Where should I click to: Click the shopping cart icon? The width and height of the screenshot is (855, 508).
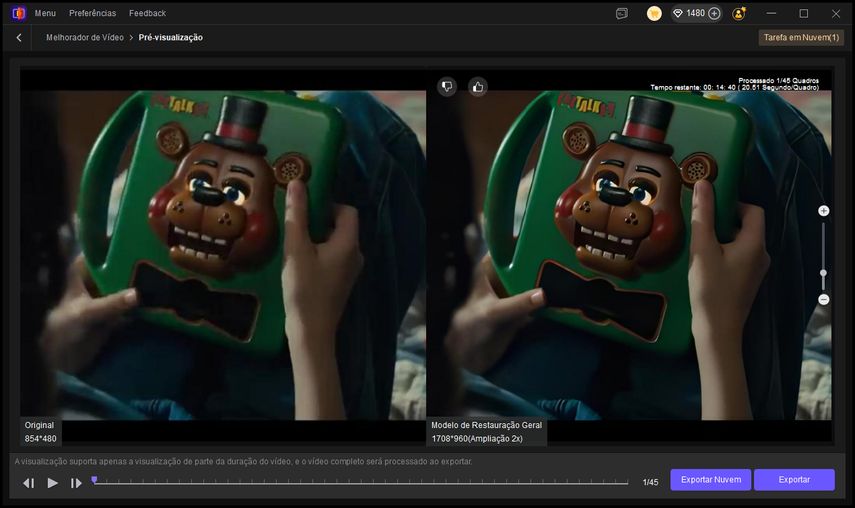click(654, 14)
